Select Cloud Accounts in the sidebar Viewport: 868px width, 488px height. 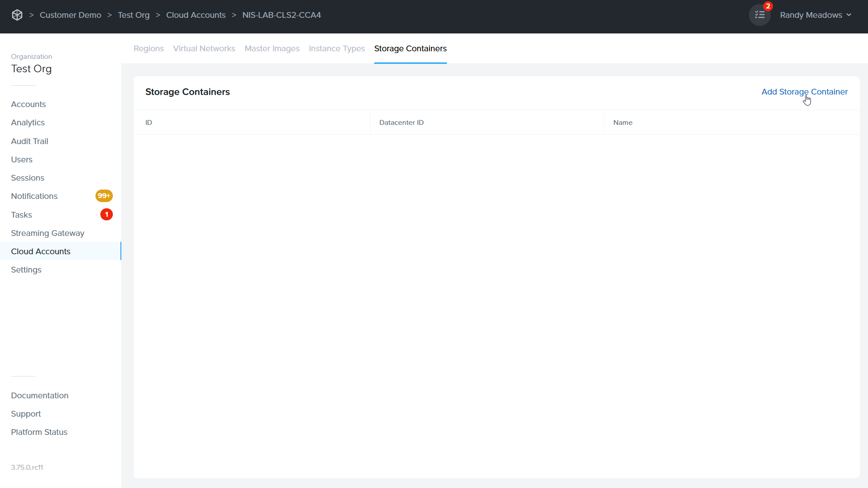coord(41,251)
